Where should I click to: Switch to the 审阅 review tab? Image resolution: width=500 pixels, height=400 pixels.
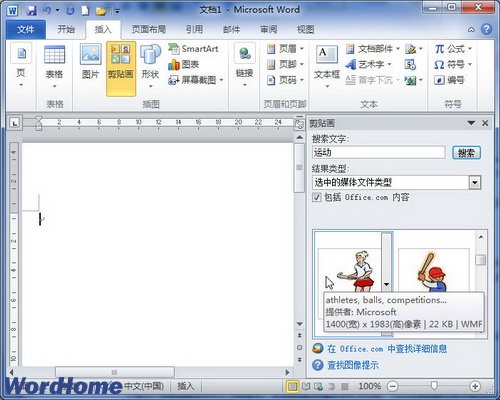click(x=269, y=30)
